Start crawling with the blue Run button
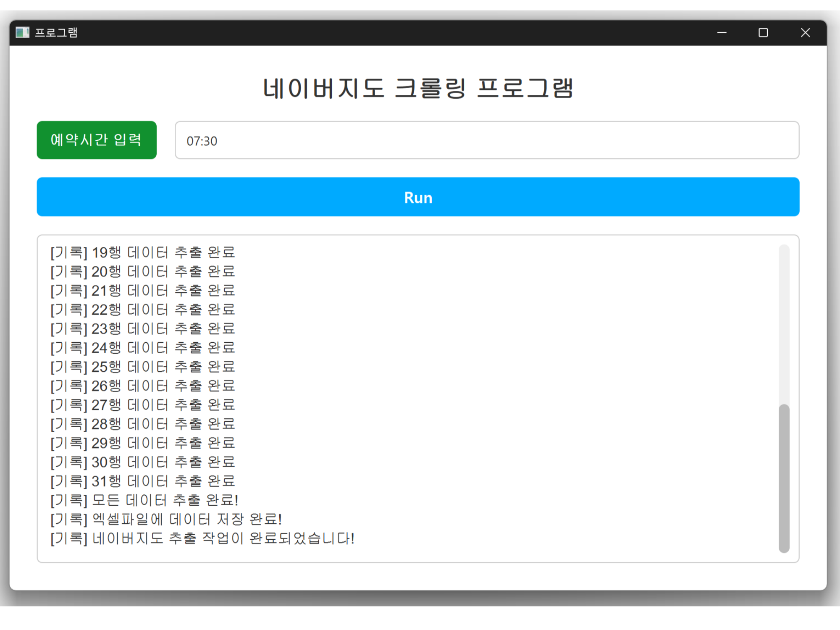Viewport: 840px width, 630px height. click(x=418, y=197)
